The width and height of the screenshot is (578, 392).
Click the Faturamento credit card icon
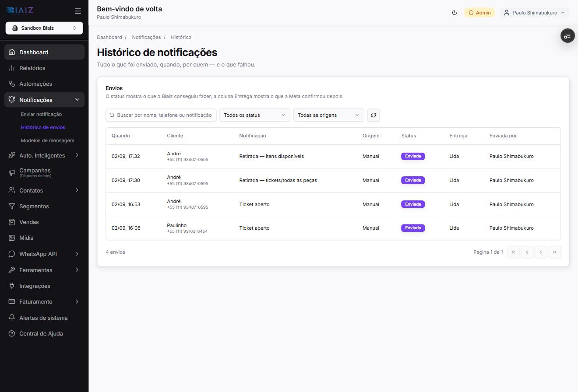click(12, 301)
